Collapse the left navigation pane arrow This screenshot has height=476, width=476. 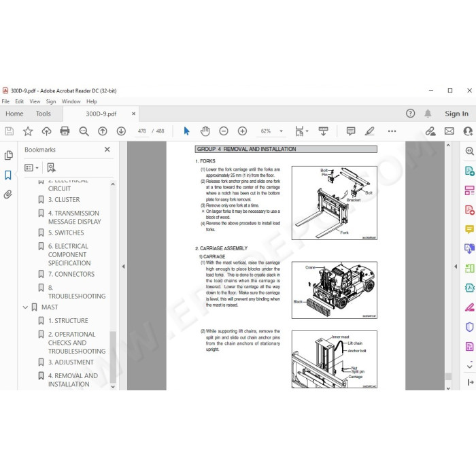pyautogui.click(x=123, y=267)
